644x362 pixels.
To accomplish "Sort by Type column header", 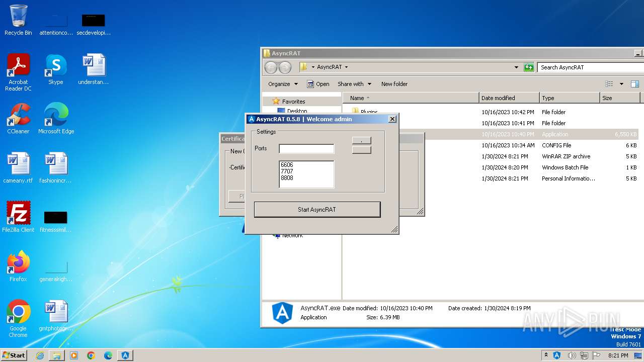I will [570, 98].
